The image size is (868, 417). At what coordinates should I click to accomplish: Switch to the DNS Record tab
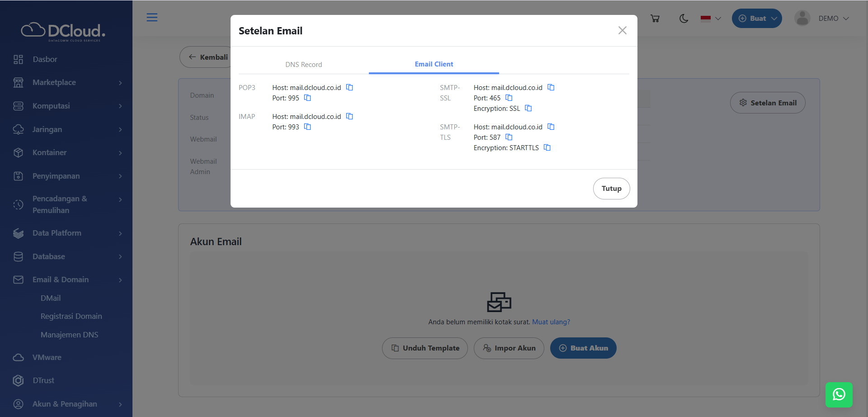(x=303, y=64)
